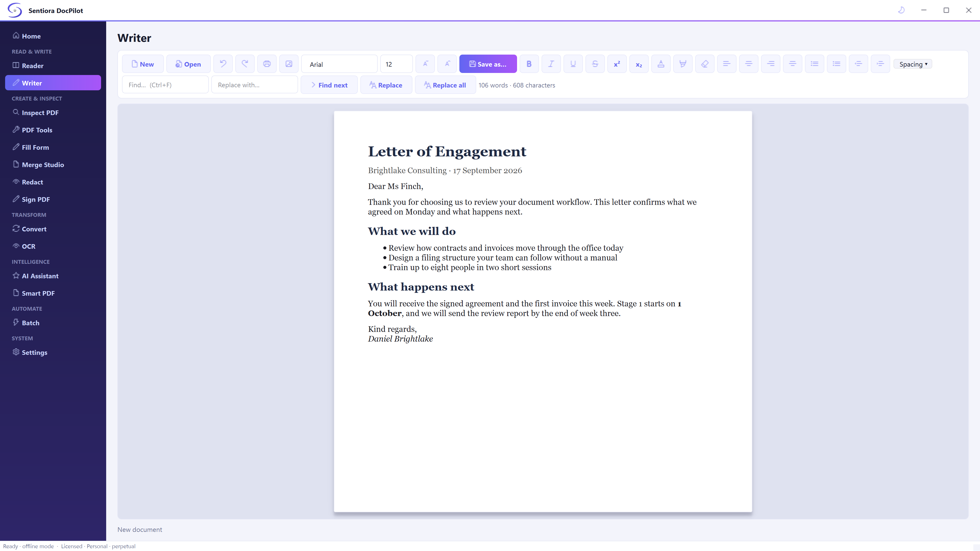Open the Reader section

tap(53, 65)
